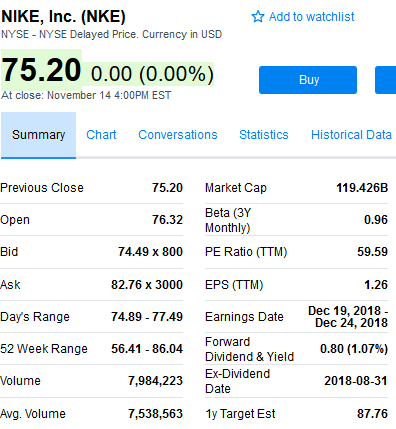Go to the Statistics tab
Image resolution: width=396 pixels, height=429 pixels.
point(264,135)
